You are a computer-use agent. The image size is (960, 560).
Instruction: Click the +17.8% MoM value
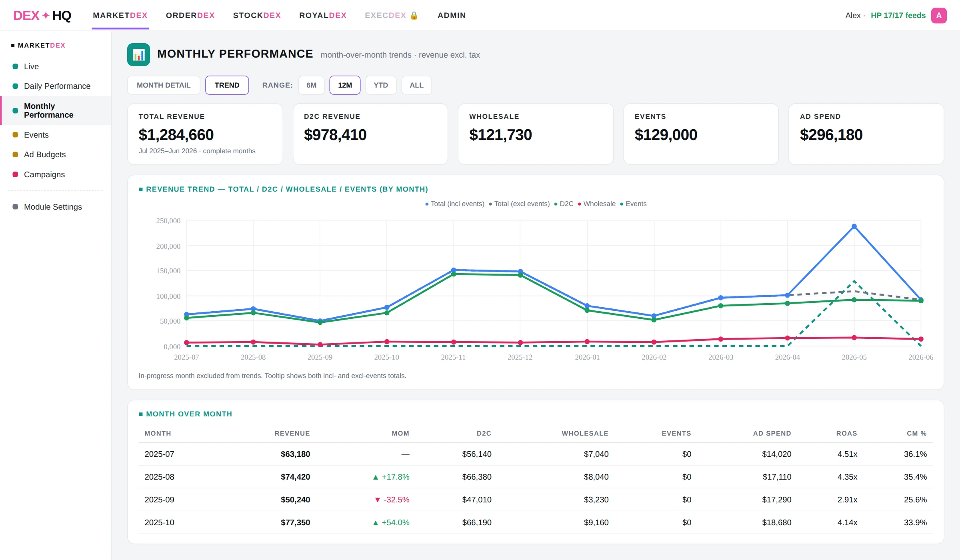[391, 477]
